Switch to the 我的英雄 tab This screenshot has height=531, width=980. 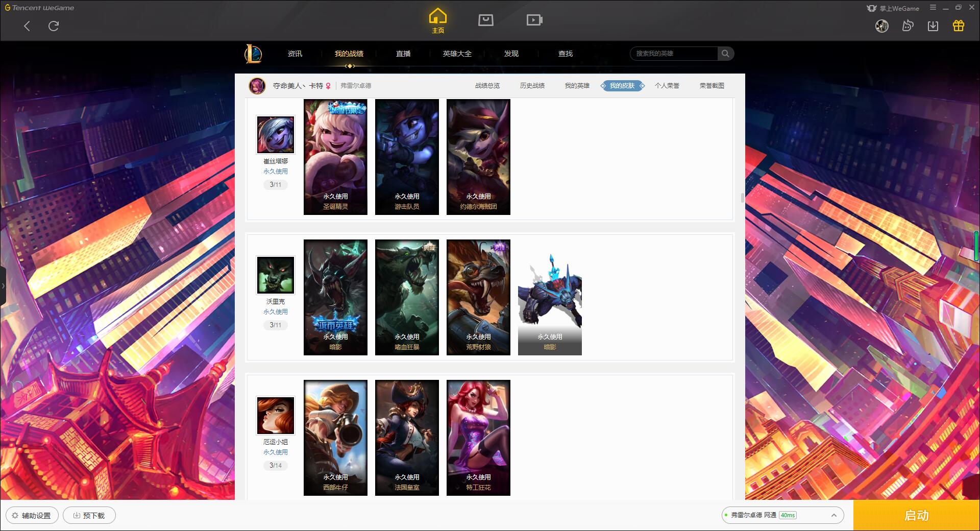click(577, 86)
